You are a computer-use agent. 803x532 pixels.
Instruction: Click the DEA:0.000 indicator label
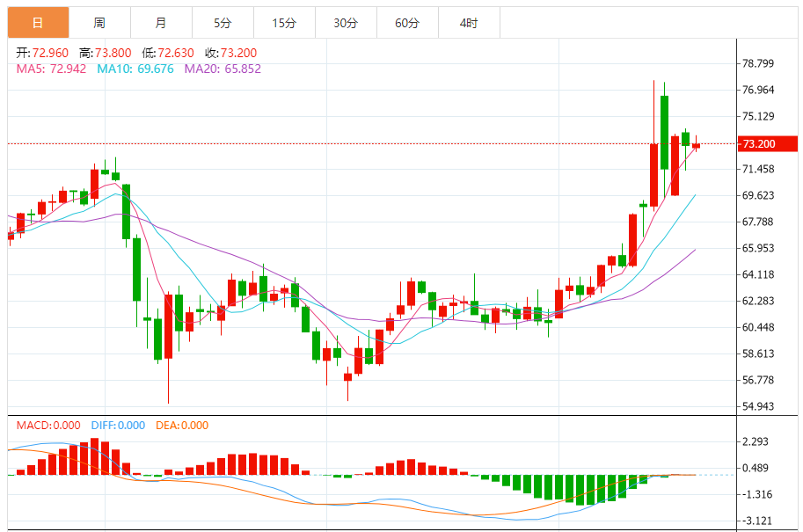pos(182,426)
